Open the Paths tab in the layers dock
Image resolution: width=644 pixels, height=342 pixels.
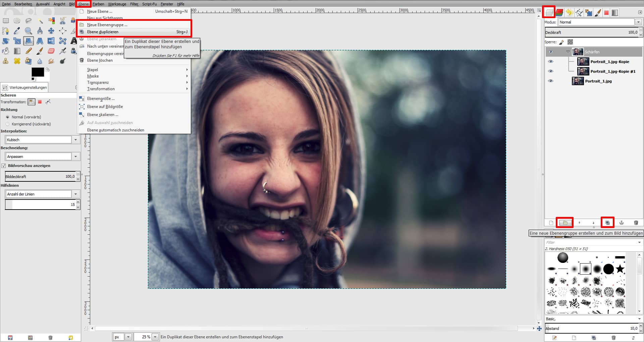(x=579, y=12)
